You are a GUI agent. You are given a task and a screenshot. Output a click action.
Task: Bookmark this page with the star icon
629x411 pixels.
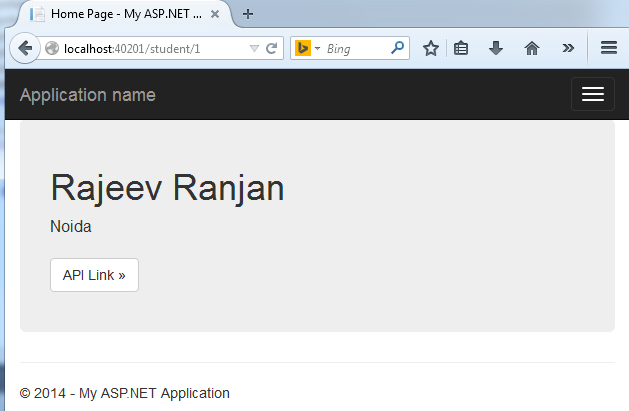(430, 48)
